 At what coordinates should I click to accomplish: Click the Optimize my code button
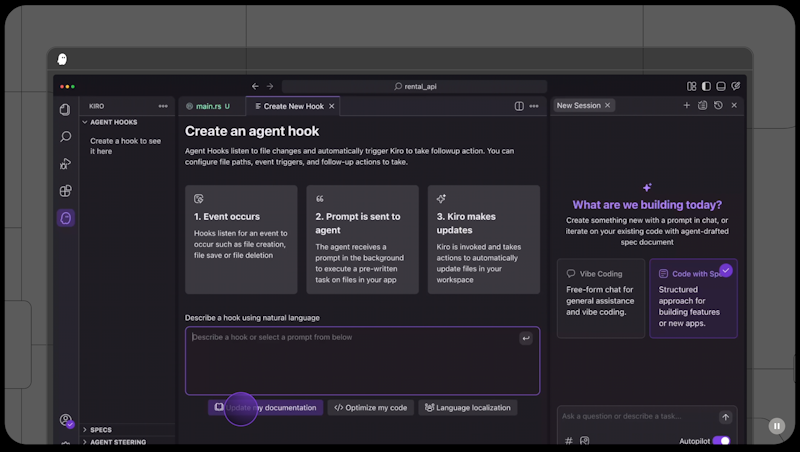(x=370, y=407)
